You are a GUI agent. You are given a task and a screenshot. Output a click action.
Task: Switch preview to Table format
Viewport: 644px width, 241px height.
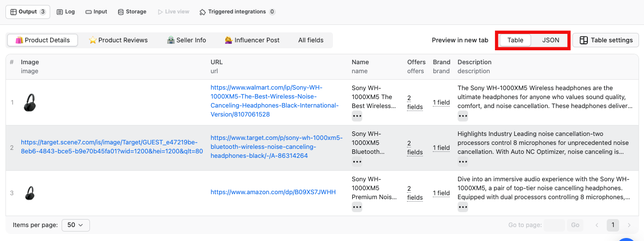[515, 40]
